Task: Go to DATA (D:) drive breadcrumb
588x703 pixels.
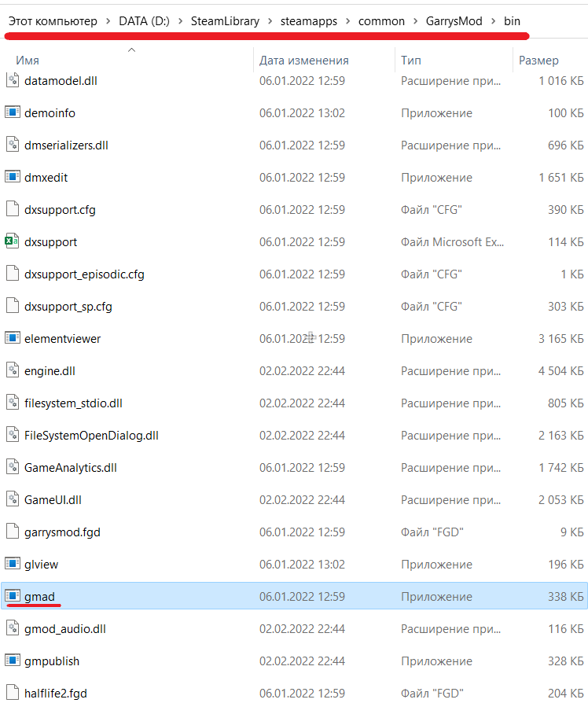Action: coord(145,21)
